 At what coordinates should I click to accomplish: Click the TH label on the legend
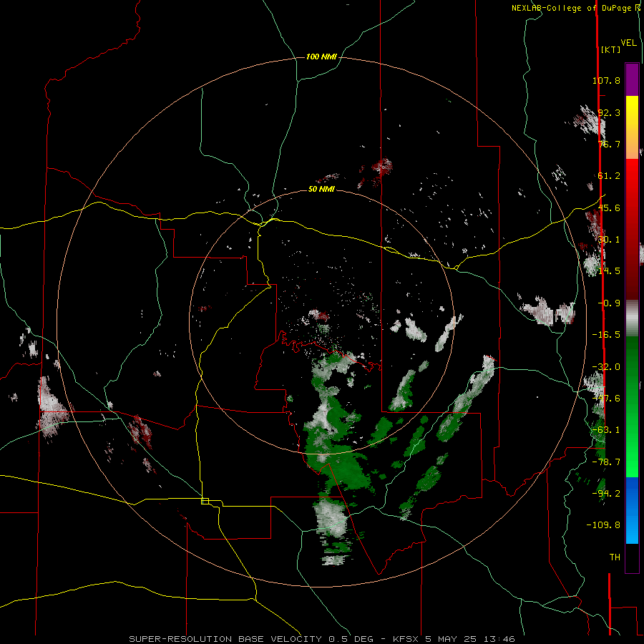tap(615, 557)
